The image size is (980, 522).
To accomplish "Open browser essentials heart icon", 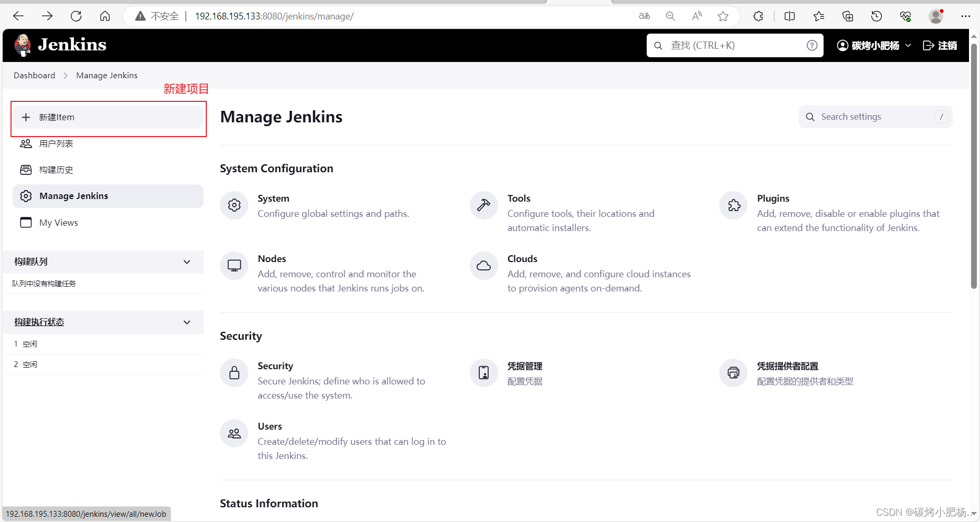I will pyautogui.click(x=905, y=16).
